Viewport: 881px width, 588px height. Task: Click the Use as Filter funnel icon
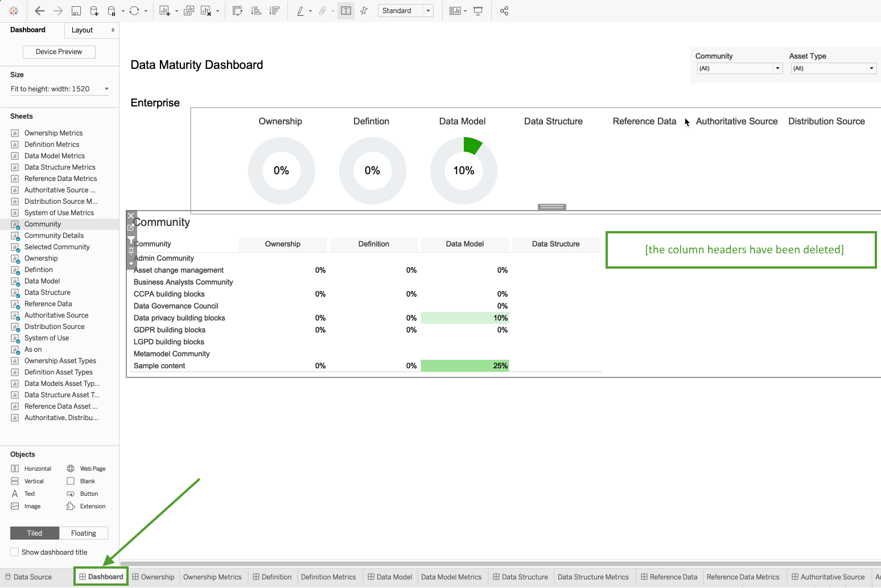[x=131, y=240]
